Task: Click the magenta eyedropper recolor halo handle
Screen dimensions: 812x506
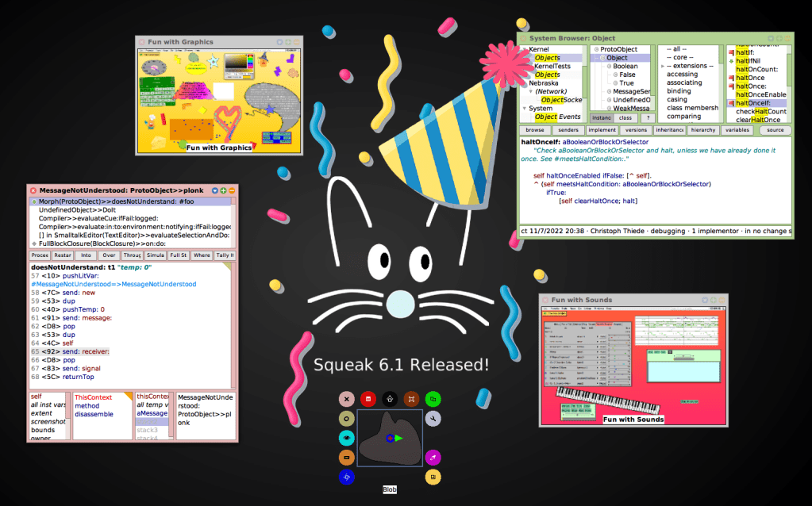Action: [433, 458]
